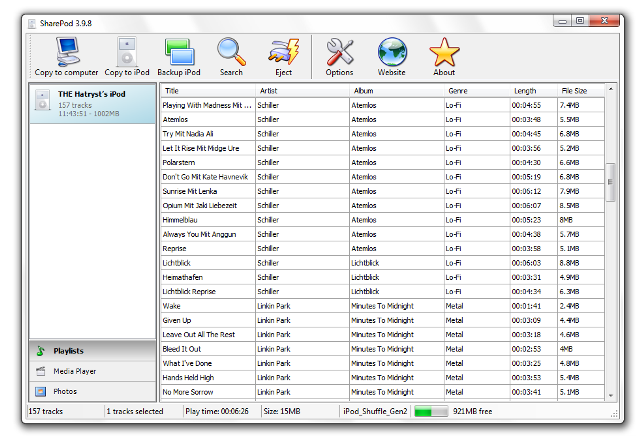Click the SharePod window title icon
The height and width of the screenshot is (442, 640).
[x=32, y=23]
